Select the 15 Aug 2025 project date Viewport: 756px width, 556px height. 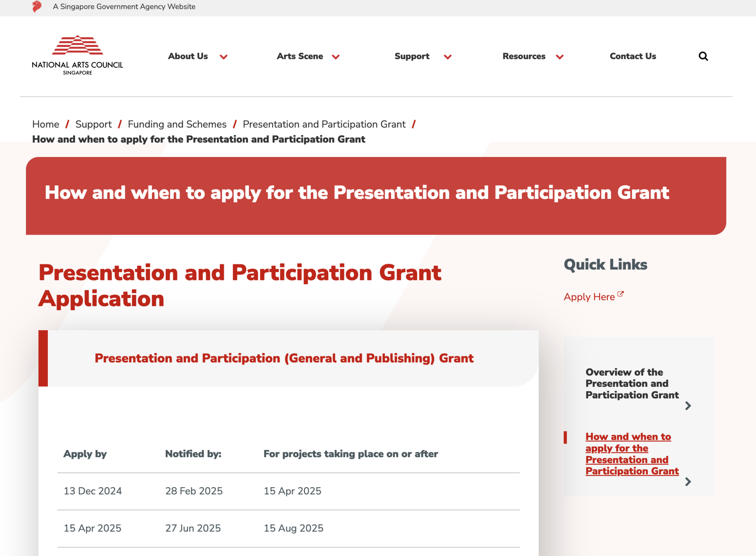click(x=294, y=528)
